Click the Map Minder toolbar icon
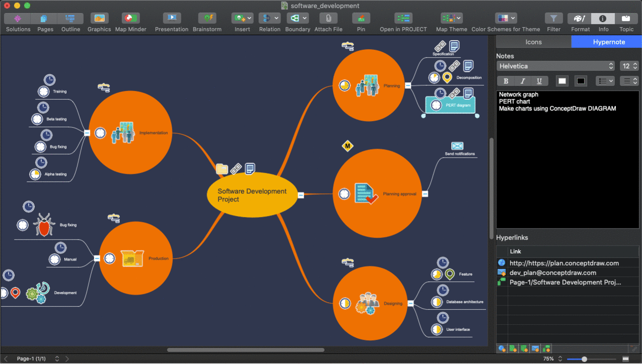The width and height of the screenshot is (642, 364). [x=131, y=19]
